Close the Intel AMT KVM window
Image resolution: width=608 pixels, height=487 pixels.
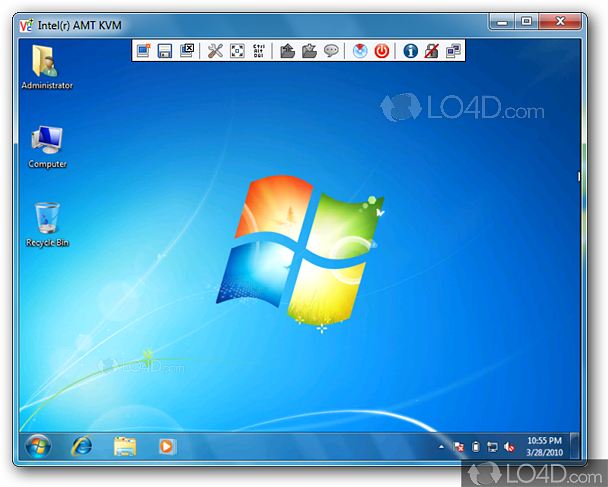pyautogui.click(x=560, y=22)
